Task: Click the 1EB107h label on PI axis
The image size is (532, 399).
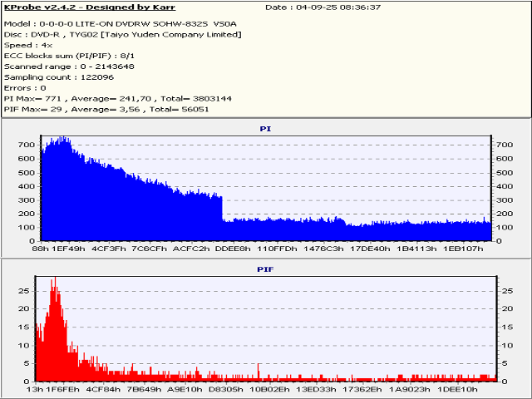Action: click(463, 249)
